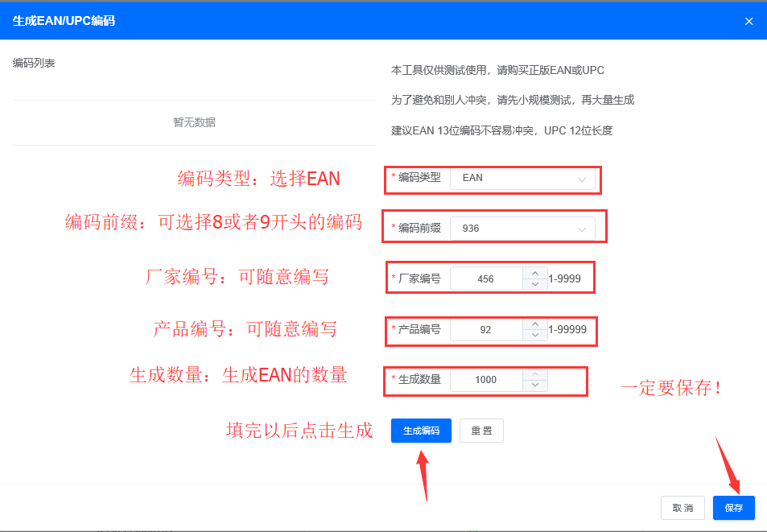Click the 暂无数据 empty list placeholder

[194, 122]
